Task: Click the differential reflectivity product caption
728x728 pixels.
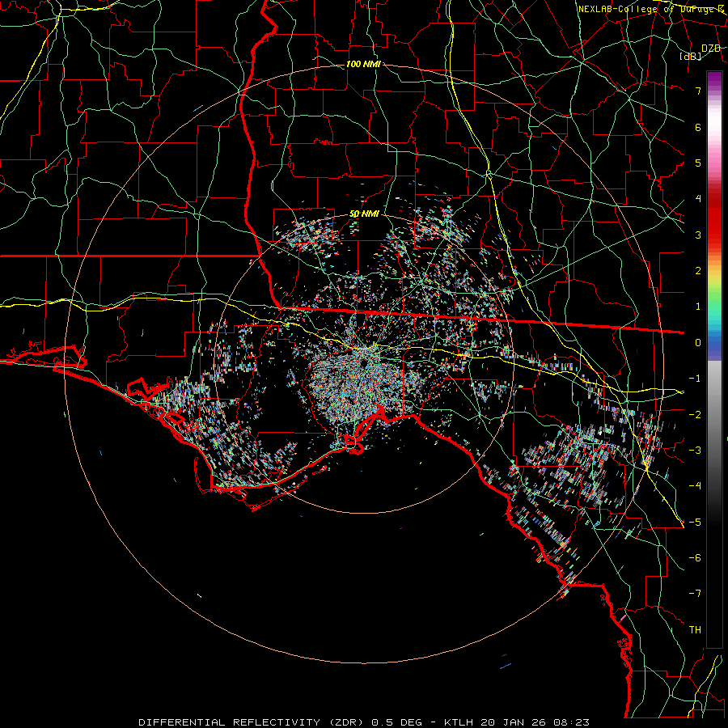Action: (x=364, y=722)
